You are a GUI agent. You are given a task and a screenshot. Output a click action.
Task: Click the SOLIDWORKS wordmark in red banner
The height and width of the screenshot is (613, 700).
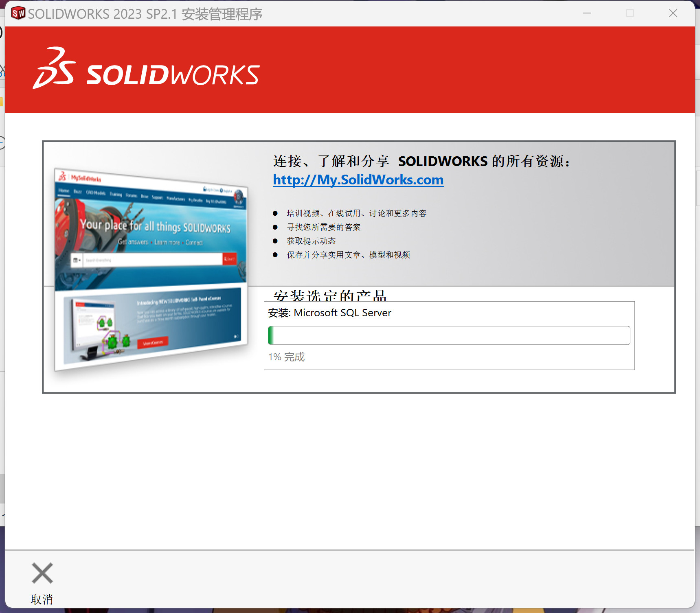[173, 75]
